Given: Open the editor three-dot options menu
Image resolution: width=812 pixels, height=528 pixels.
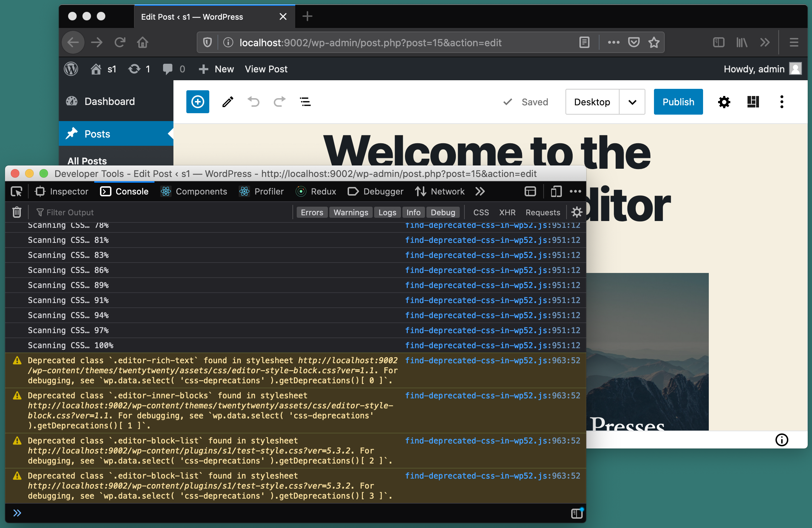Looking at the screenshot, I should point(782,102).
